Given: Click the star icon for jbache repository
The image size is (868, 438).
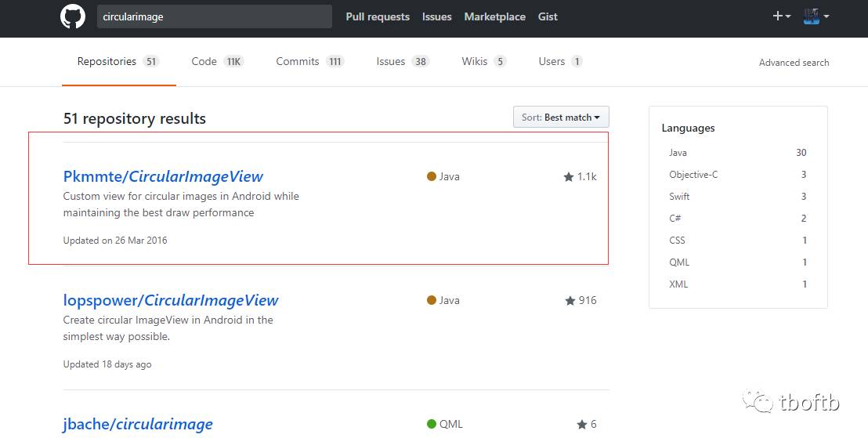Looking at the screenshot, I should (582, 425).
